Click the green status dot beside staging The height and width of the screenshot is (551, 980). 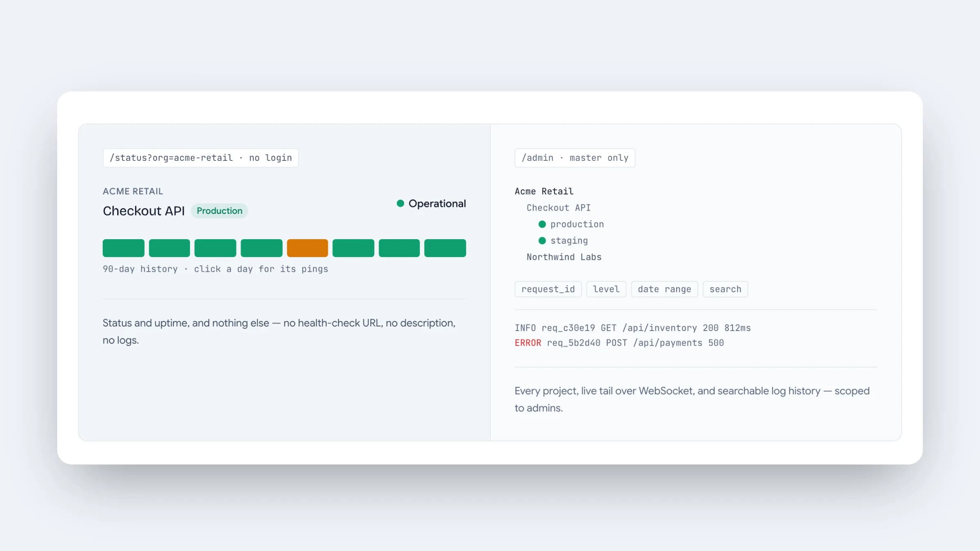coord(542,240)
